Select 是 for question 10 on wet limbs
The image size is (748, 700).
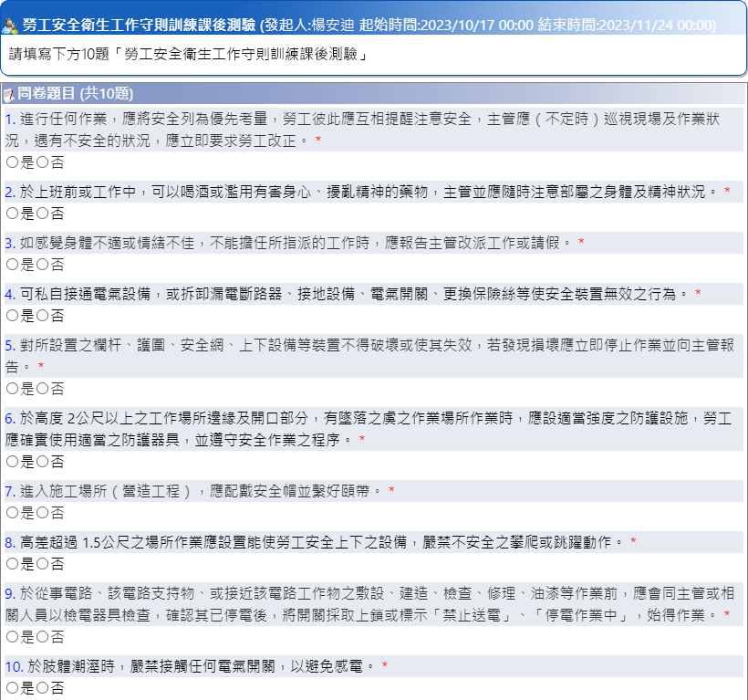click(13, 687)
